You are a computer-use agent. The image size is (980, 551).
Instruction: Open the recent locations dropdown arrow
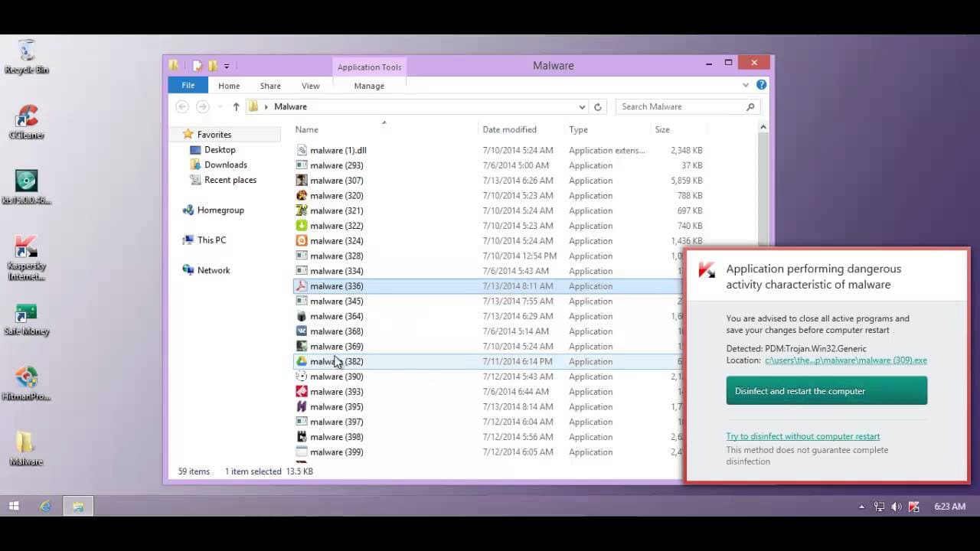click(x=220, y=106)
